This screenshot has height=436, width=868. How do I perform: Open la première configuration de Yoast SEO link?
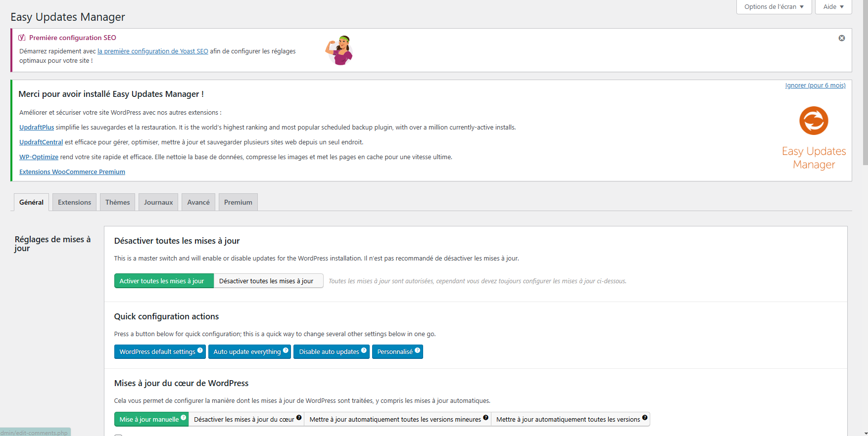coord(153,51)
